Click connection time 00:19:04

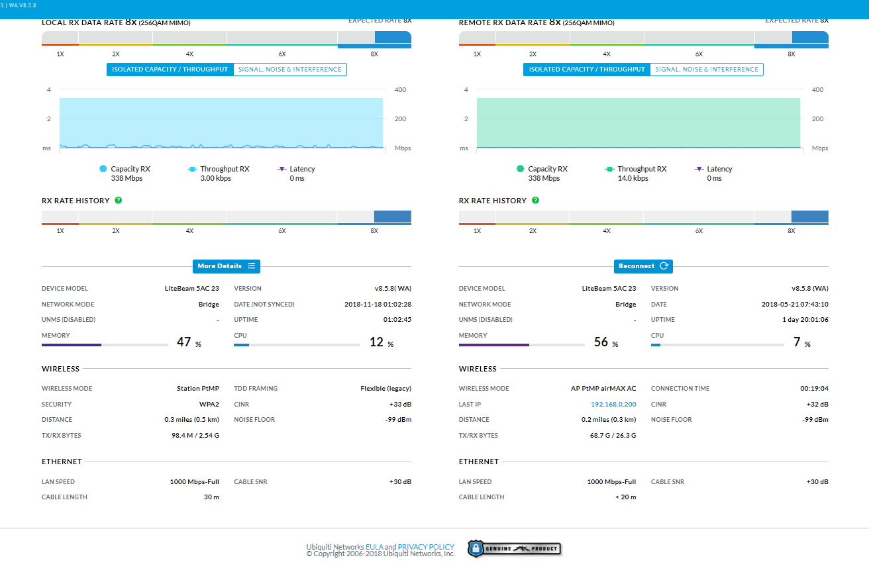pyautogui.click(x=814, y=389)
